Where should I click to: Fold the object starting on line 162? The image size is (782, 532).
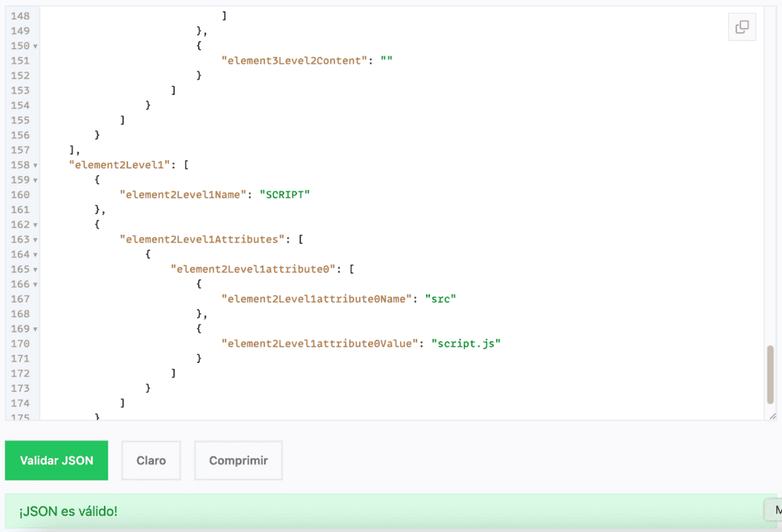tap(35, 225)
